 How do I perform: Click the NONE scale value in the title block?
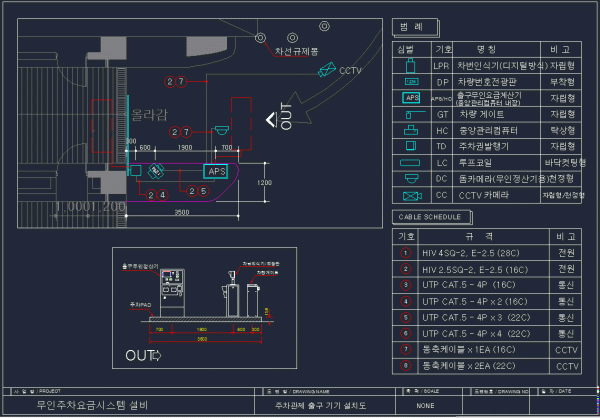pos(425,406)
